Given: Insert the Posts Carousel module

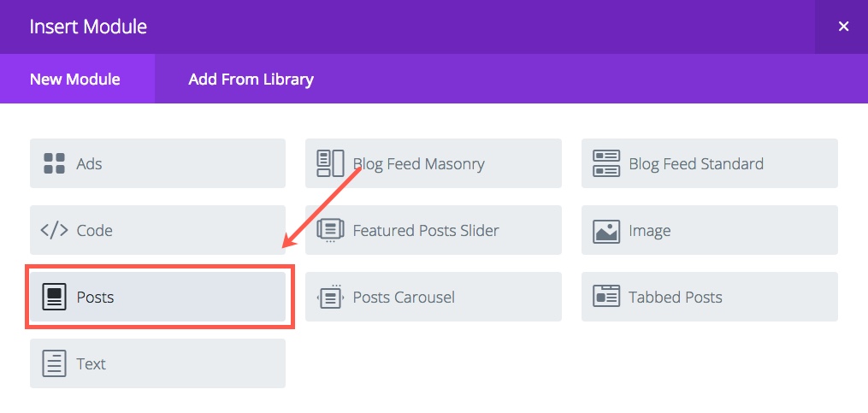Looking at the screenshot, I should [434, 297].
